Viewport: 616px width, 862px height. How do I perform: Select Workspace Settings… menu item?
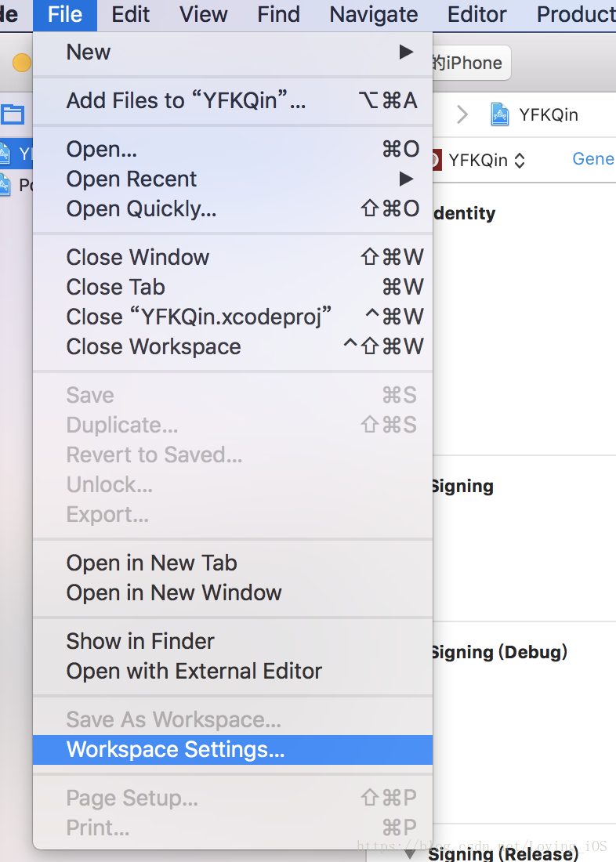pos(233,750)
